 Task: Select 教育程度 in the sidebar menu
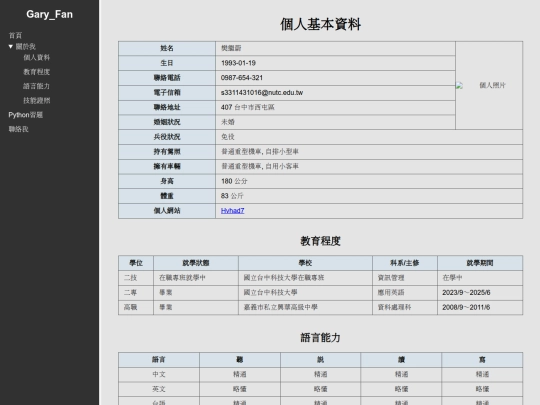click(37, 72)
